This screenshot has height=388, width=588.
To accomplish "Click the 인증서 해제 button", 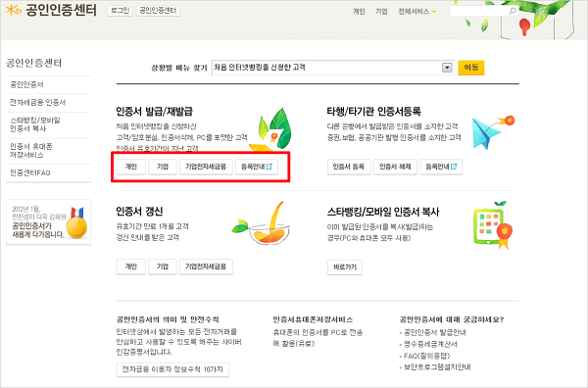I will click(395, 167).
